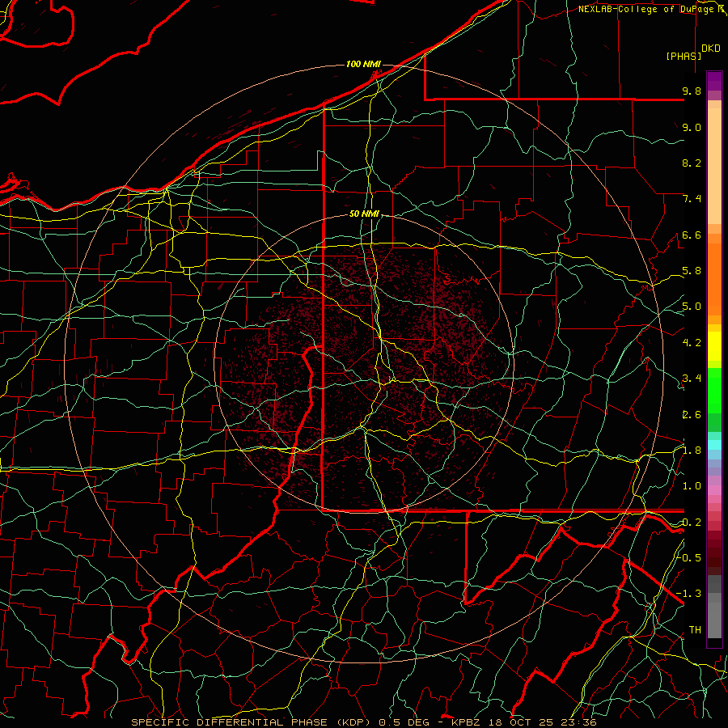The width and height of the screenshot is (728, 728).
Task: Click the 7.4 scale value
Action: pyautogui.click(x=692, y=199)
